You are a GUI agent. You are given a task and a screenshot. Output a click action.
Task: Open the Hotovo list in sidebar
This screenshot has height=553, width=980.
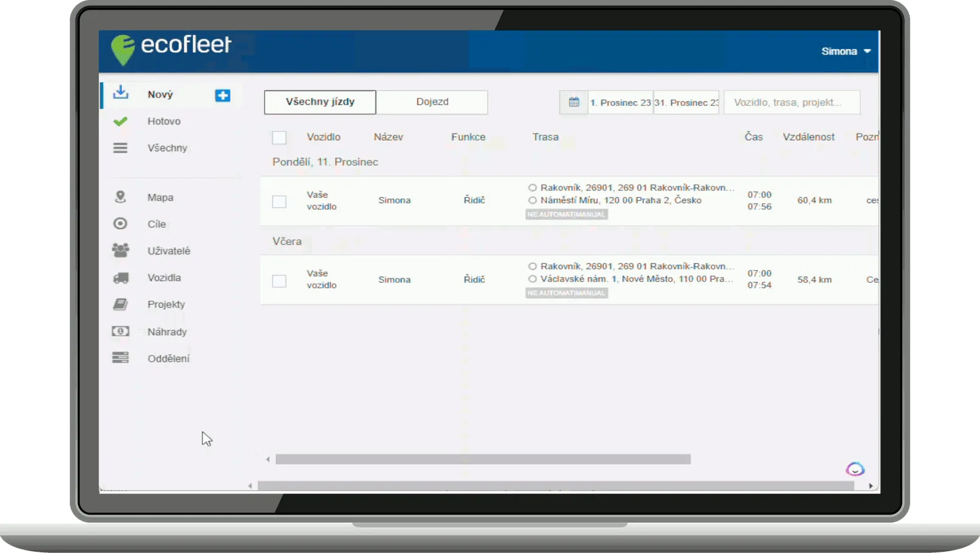coord(164,121)
